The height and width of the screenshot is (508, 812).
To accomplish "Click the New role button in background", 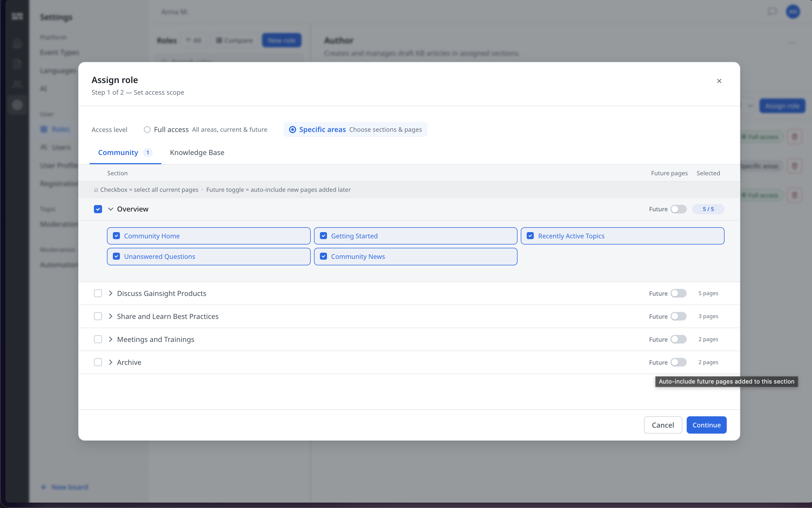I will 282,40.
